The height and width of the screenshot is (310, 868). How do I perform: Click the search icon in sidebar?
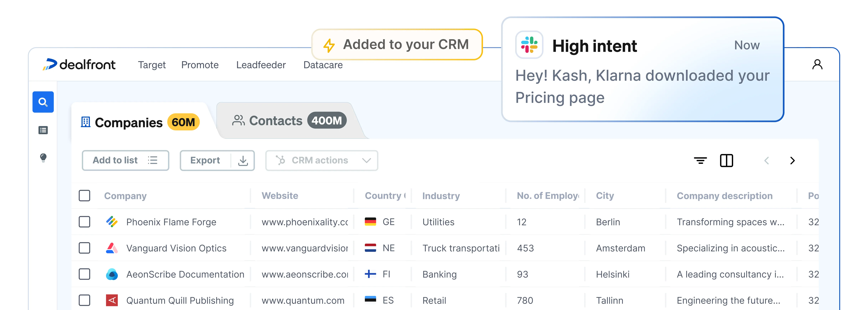click(x=43, y=102)
